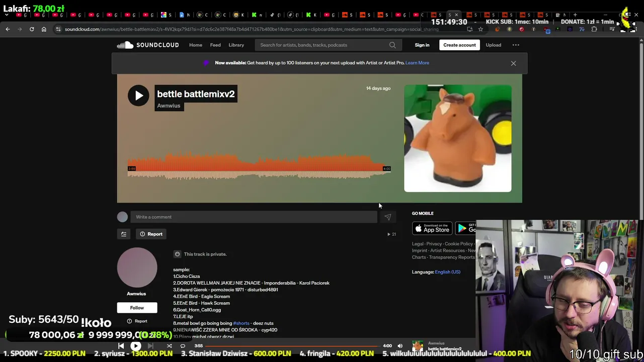Toggle repeat in bottom player
644x362 pixels.
(183, 346)
